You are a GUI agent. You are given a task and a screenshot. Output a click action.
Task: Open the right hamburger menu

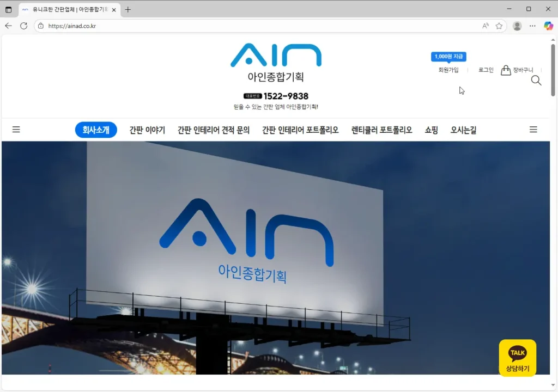click(x=533, y=130)
